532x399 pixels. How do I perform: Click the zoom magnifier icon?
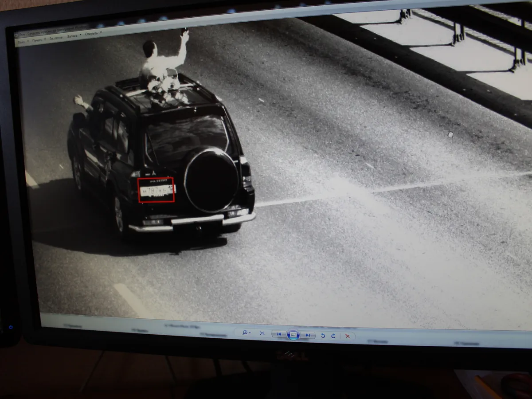pyautogui.click(x=244, y=332)
